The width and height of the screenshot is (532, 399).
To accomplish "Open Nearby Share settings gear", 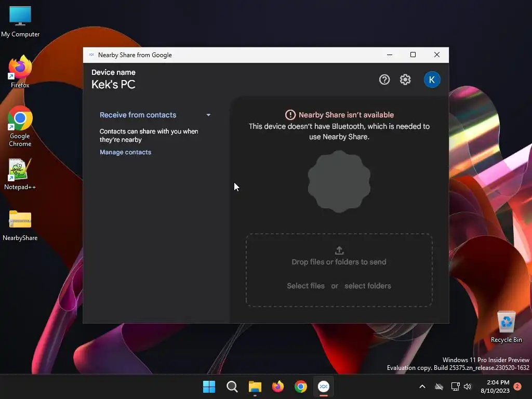I will pos(405,79).
